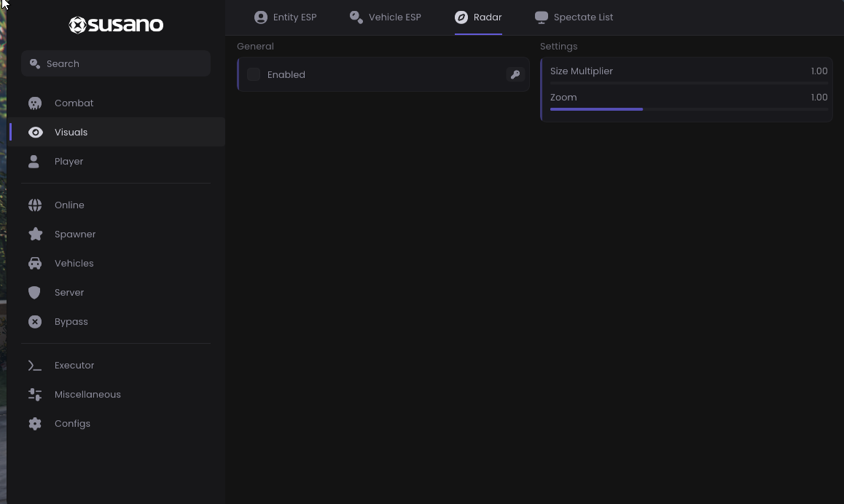The width and height of the screenshot is (844, 504).
Task: Click the keybind key icon next to Enabled
Action: [515, 75]
